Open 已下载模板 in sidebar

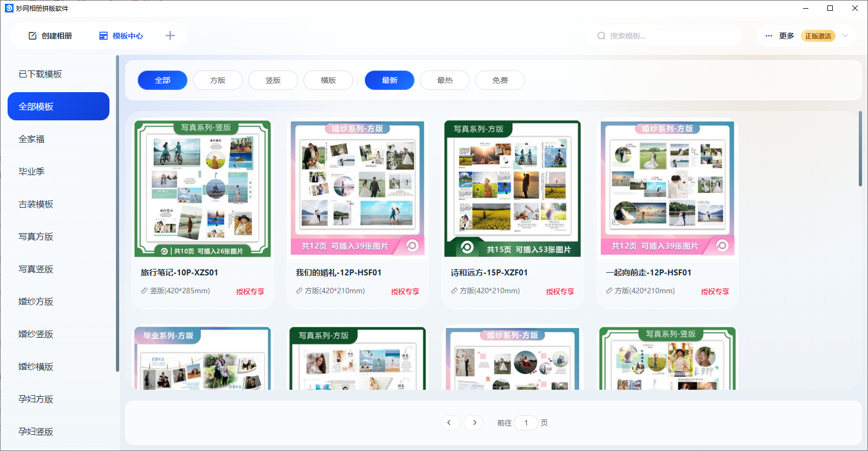[59, 74]
